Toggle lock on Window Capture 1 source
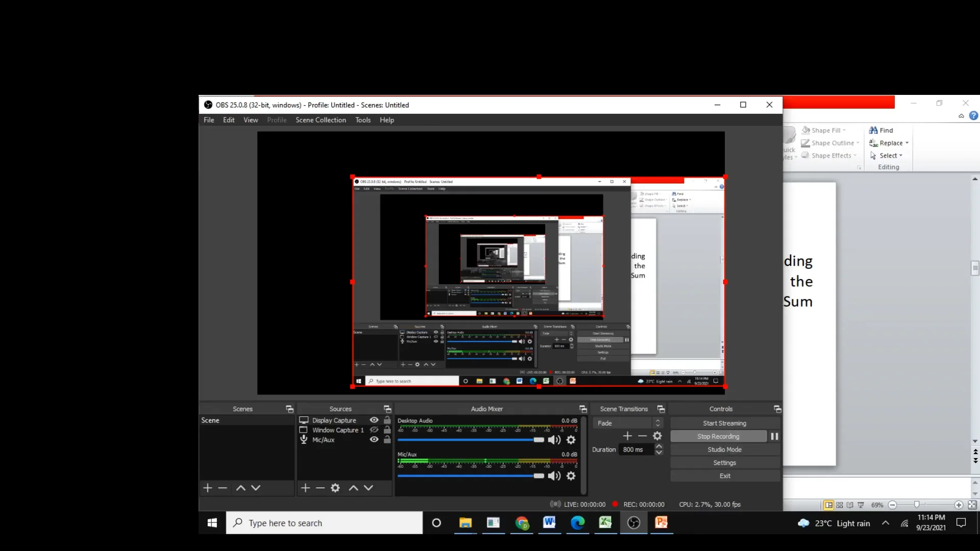Screen dimensions: 980x551 [x=387, y=430]
